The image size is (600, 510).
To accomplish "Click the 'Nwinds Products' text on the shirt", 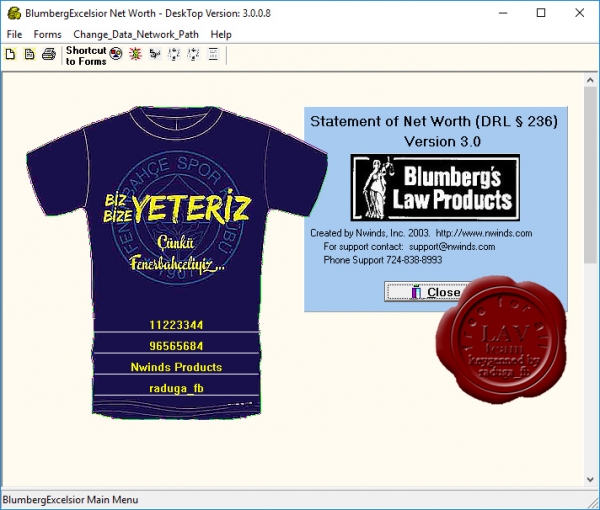I will [x=176, y=367].
